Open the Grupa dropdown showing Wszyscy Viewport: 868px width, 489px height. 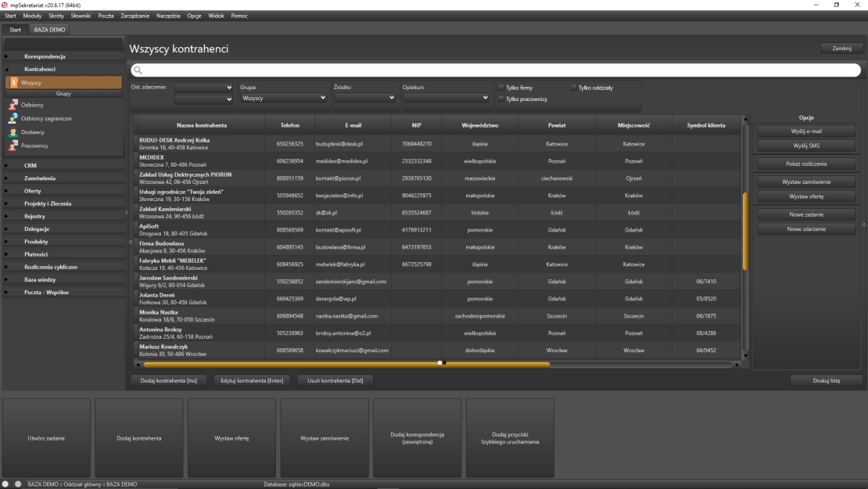pyautogui.click(x=283, y=98)
